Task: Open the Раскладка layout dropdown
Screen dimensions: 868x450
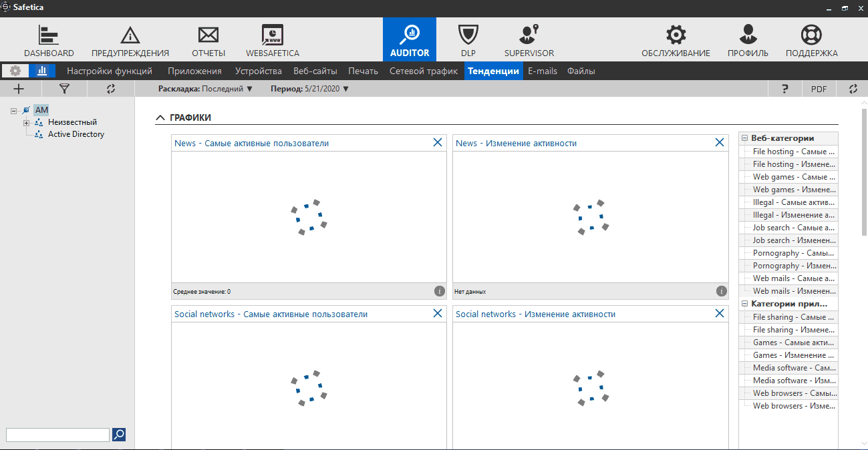Action: point(205,88)
